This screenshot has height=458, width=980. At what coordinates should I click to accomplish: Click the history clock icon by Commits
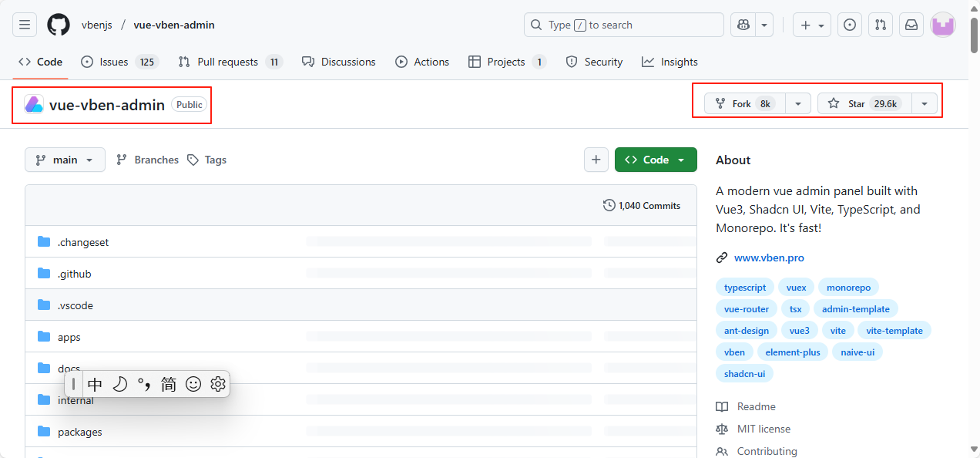[609, 205]
